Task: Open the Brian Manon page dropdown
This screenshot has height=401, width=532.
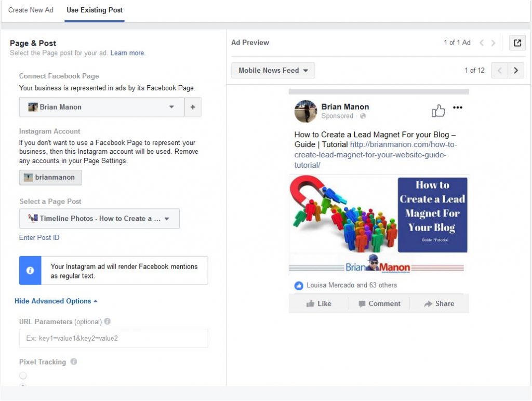Action: [101, 107]
